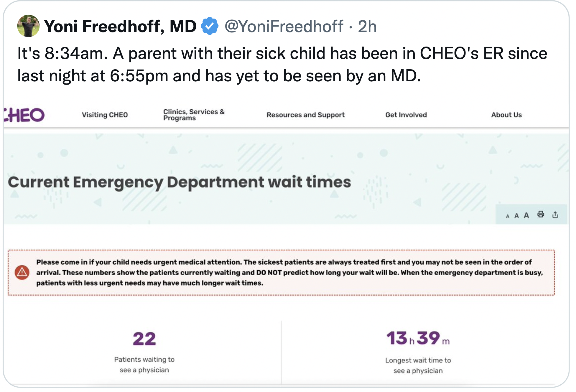Click the red warning triangle icon
The width and height of the screenshot is (576, 392).
pos(22,272)
